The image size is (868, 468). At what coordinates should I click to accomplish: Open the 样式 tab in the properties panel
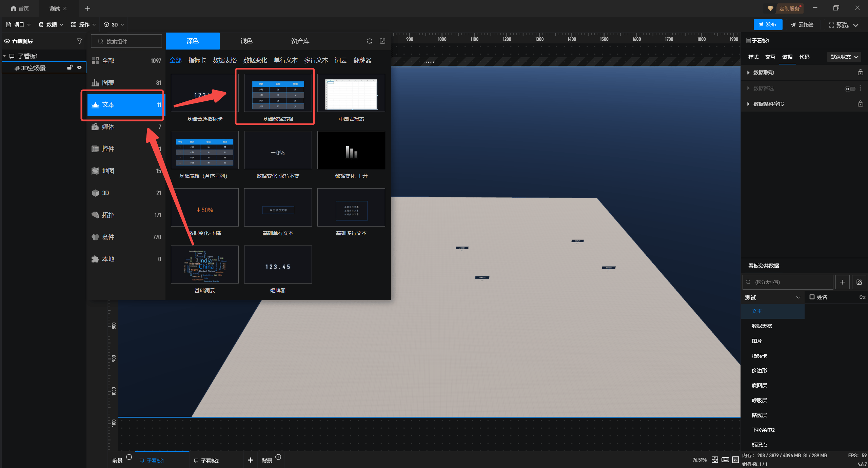[x=753, y=57]
